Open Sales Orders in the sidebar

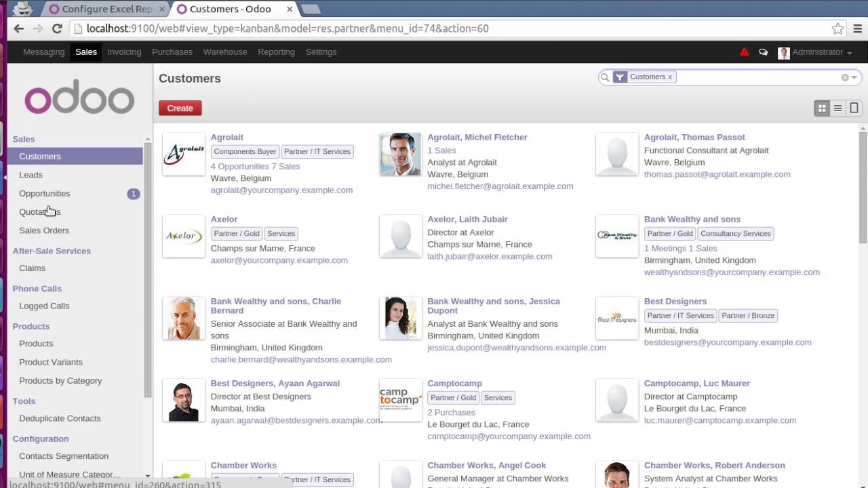(x=44, y=230)
